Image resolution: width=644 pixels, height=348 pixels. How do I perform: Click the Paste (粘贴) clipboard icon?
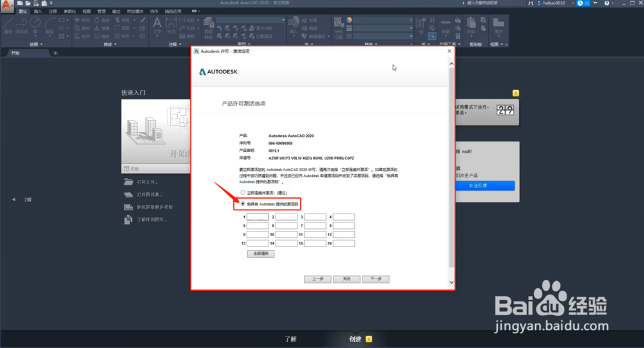click(x=471, y=26)
